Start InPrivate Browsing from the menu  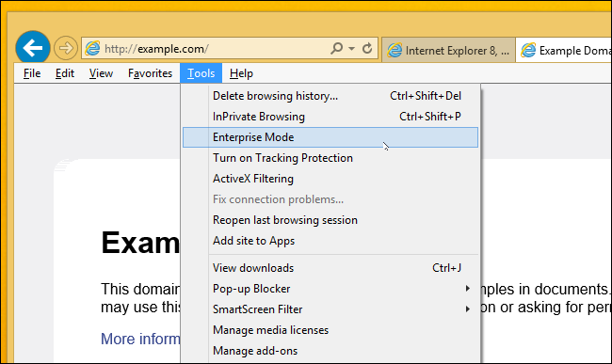point(330,117)
